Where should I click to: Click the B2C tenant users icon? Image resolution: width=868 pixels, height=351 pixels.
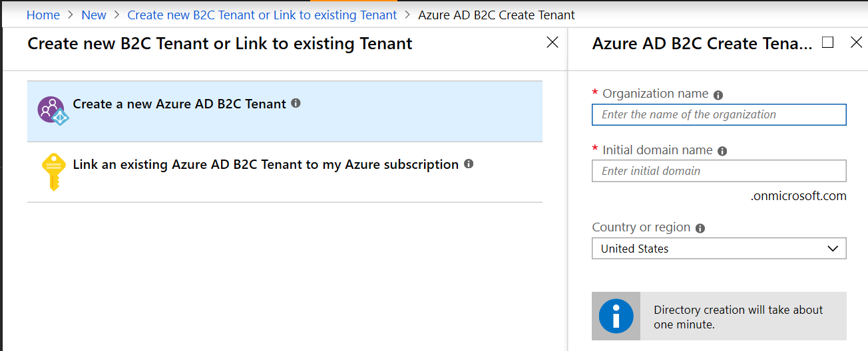(x=52, y=110)
